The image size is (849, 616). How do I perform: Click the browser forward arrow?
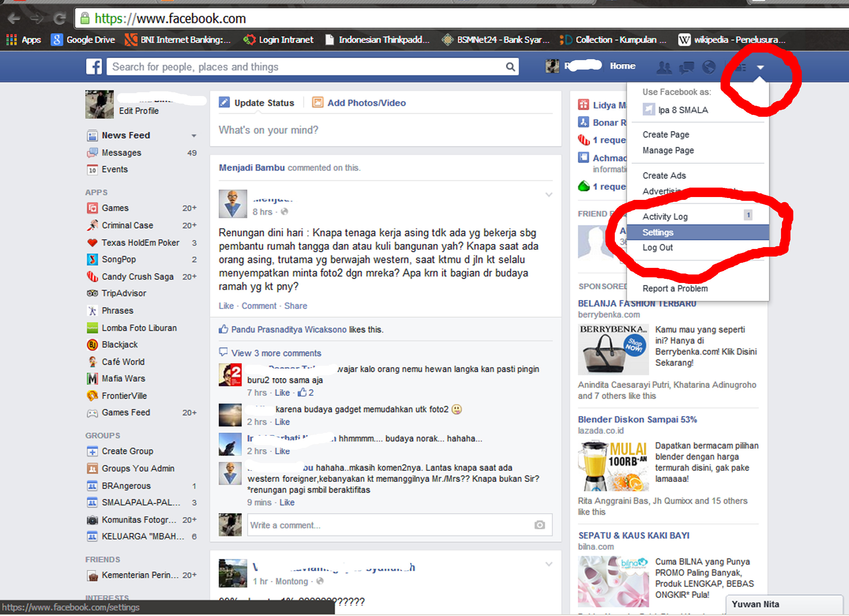[x=37, y=18]
